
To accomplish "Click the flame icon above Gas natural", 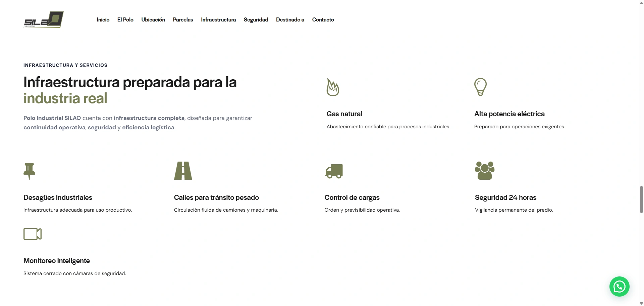I will 333,87.
